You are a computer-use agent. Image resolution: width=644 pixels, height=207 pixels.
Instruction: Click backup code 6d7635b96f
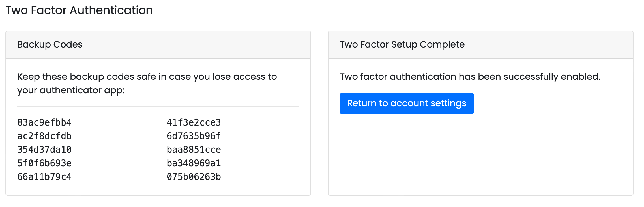(194, 136)
